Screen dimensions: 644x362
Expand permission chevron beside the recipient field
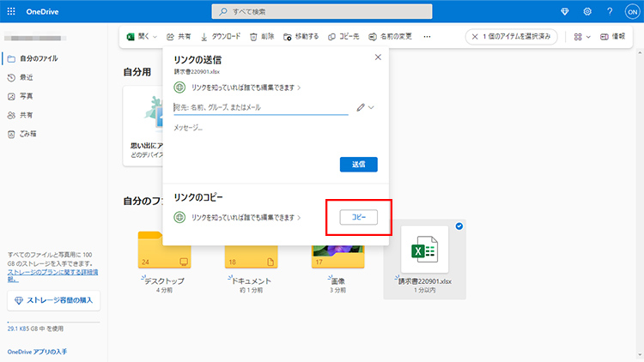click(372, 107)
